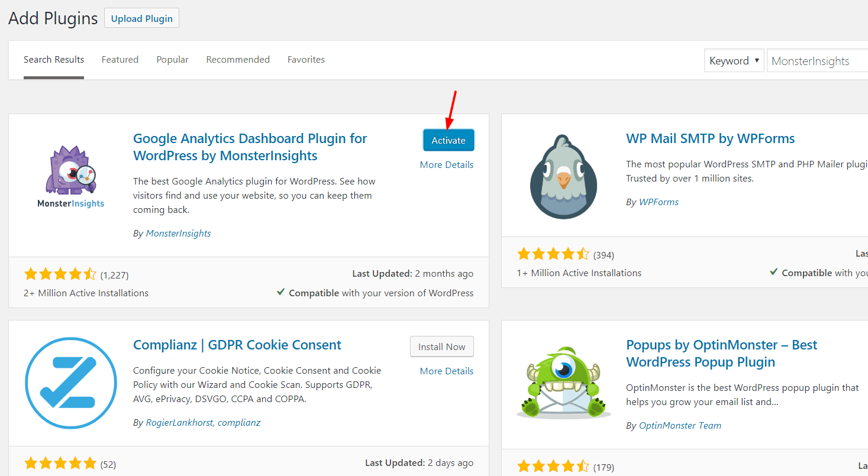Open the Popular plugins tab
Viewport: 868px width, 476px height.
click(173, 60)
